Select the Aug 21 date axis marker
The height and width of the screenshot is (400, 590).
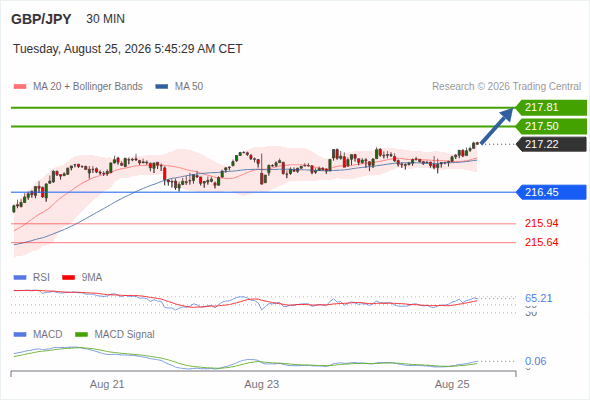point(107,385)
